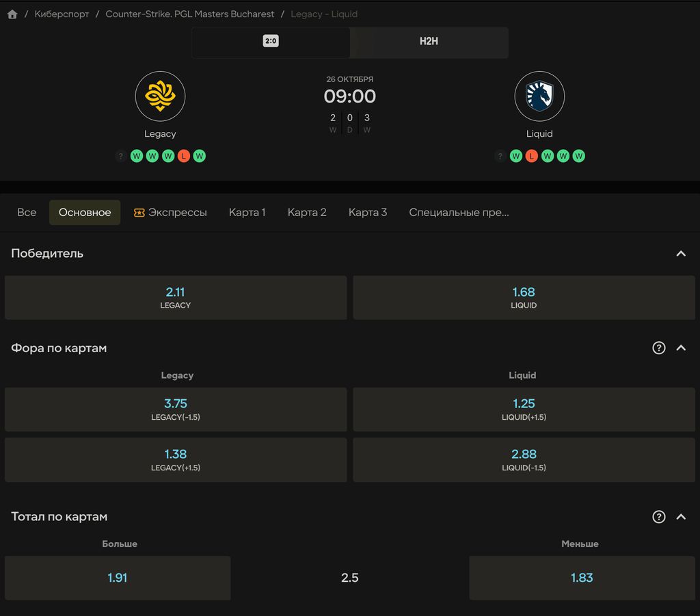
Task: Click Legacy's last green W badge
Action: point(200,157)
